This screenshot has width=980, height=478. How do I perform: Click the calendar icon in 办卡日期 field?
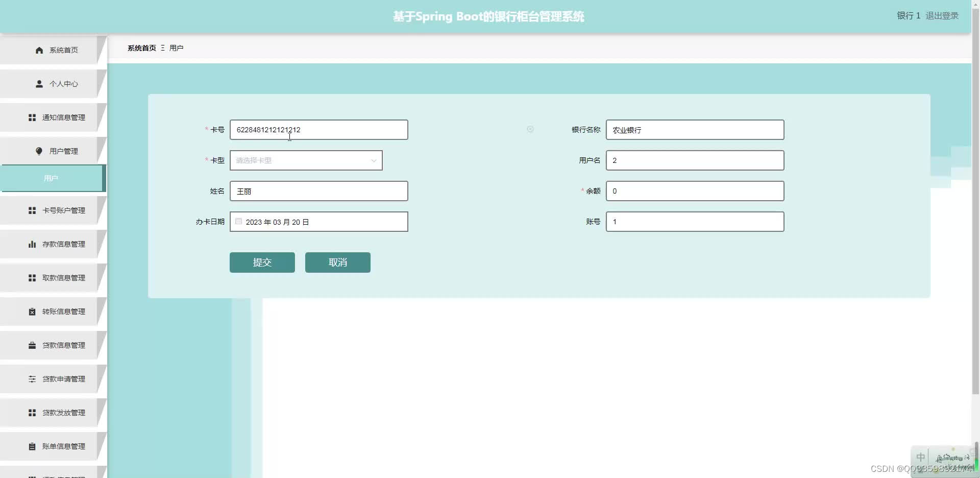(x=238, y=221)
